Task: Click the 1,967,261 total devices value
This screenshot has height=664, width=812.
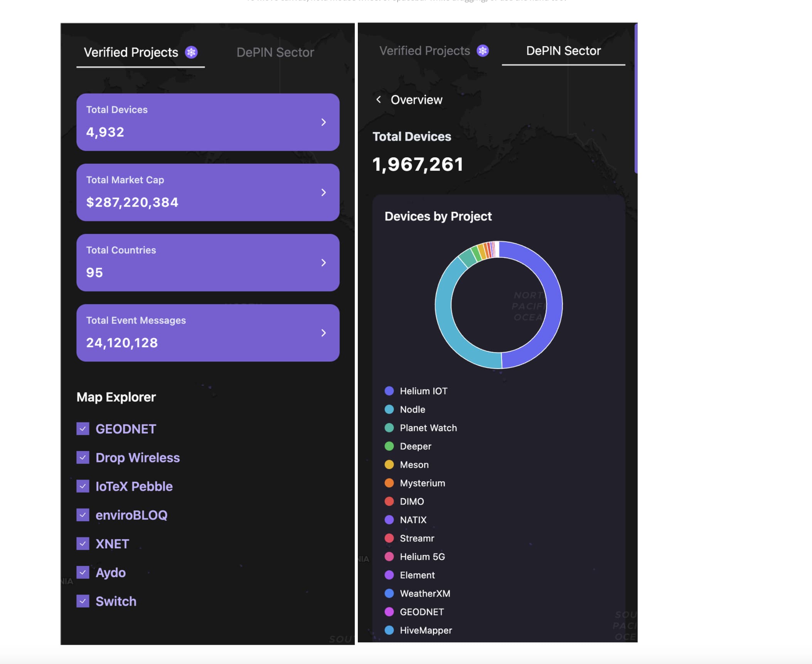Action: point(418,165)
